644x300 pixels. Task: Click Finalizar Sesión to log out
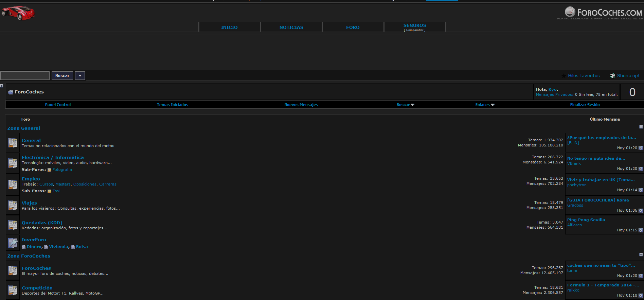point(585,105)
